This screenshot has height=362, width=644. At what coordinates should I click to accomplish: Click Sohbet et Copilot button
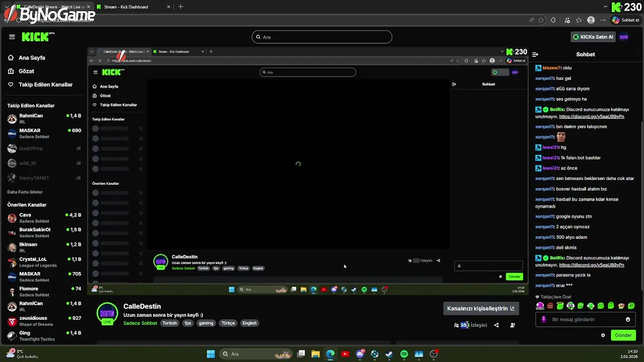[x=626, y=20]
